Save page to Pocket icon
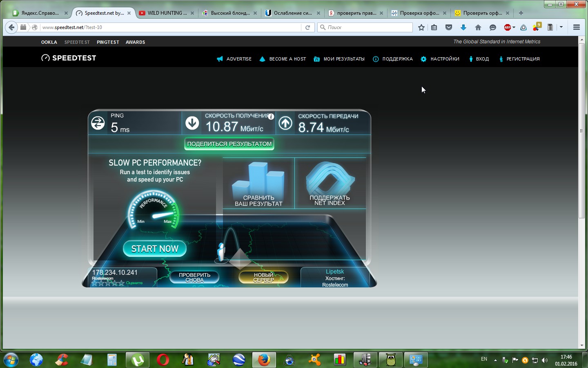Image resolution: width=588 pixels, height=368 pixels. (x=449, y=27)
